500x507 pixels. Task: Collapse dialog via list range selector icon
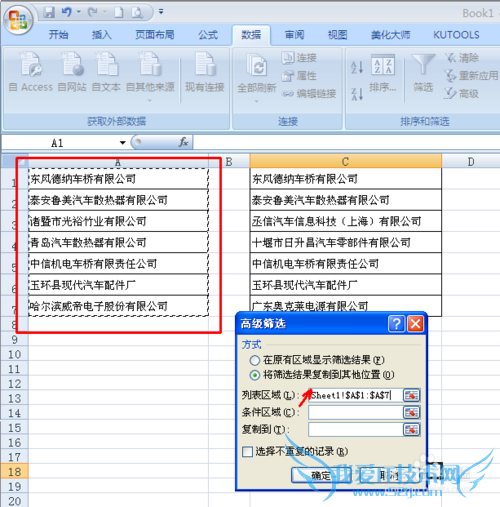click(x=411, y=395)
